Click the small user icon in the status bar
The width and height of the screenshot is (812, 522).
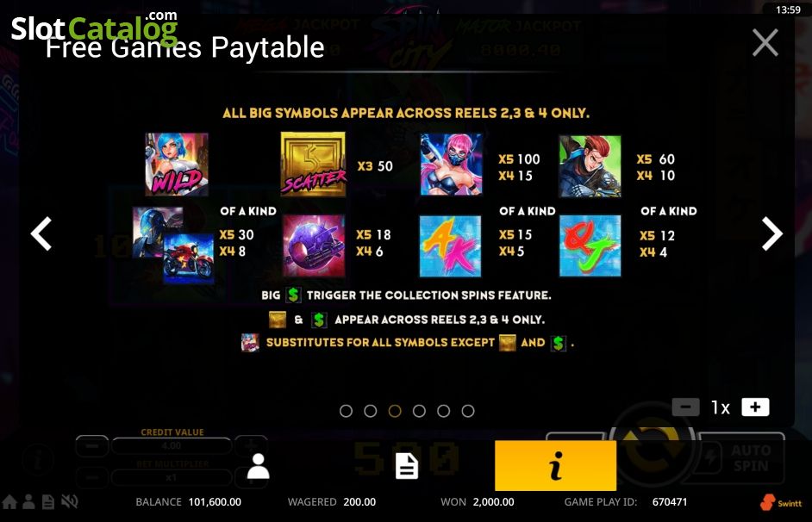tap(29, 501)
